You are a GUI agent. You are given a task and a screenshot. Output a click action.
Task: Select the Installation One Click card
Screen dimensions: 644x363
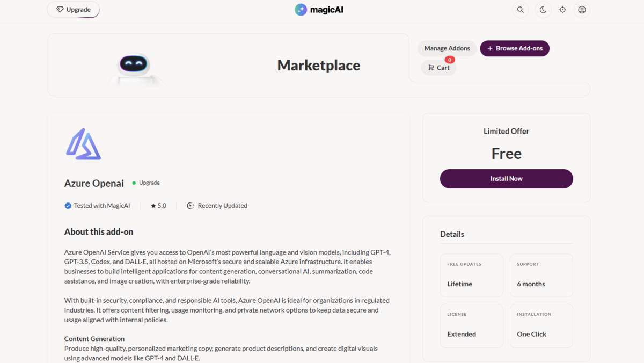[541, 326]
